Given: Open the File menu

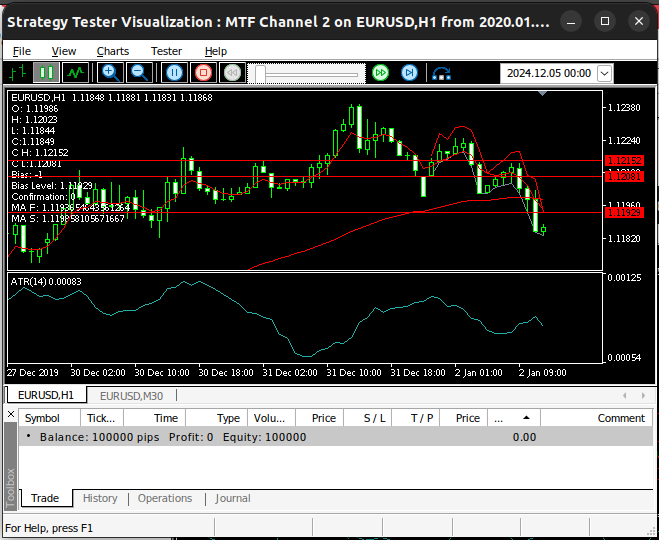Looking at the screenshot, I should pos(21,51).
